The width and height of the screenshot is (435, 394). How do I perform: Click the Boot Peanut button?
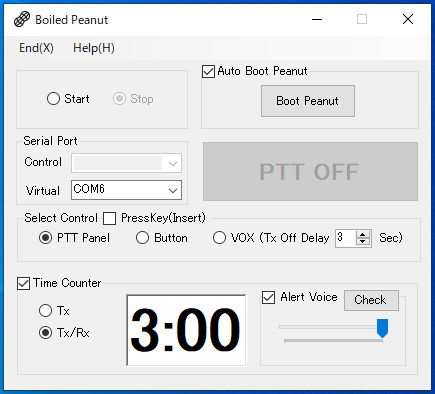pyautogui.click(x=308, y=101)
